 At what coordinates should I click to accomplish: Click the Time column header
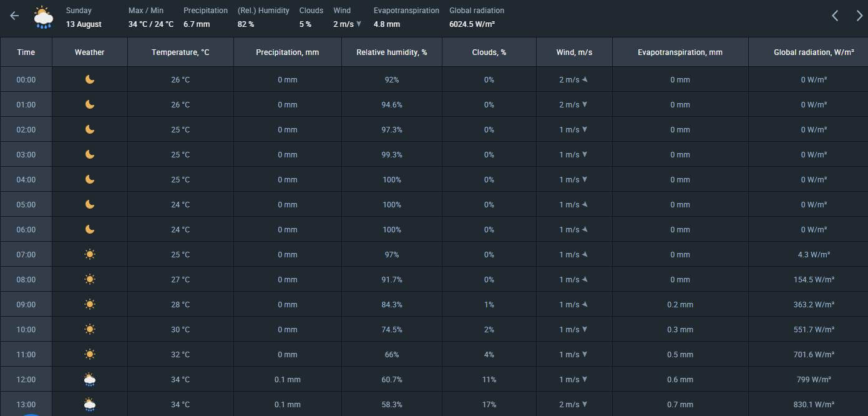pos(26,52)
